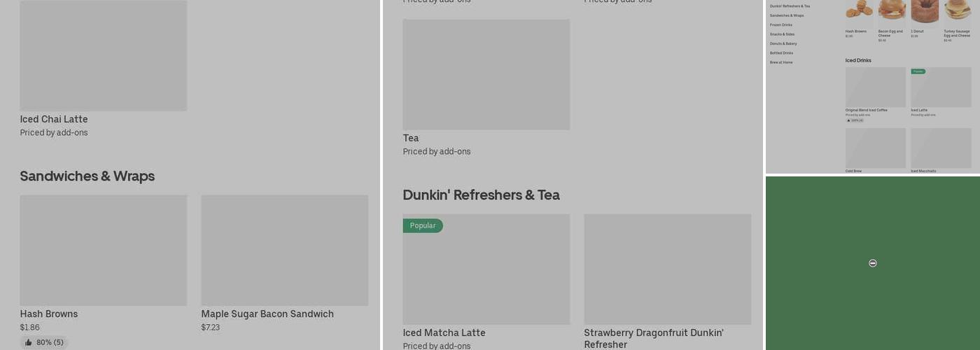Select the Maple Sugar Bacon Sandwich image

tap(285, 251)
